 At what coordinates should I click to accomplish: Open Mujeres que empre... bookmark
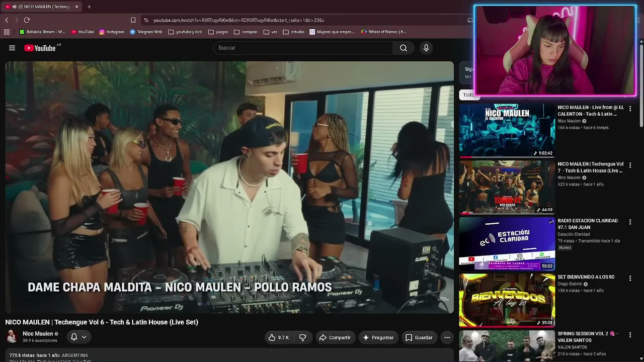coord(332,32)
